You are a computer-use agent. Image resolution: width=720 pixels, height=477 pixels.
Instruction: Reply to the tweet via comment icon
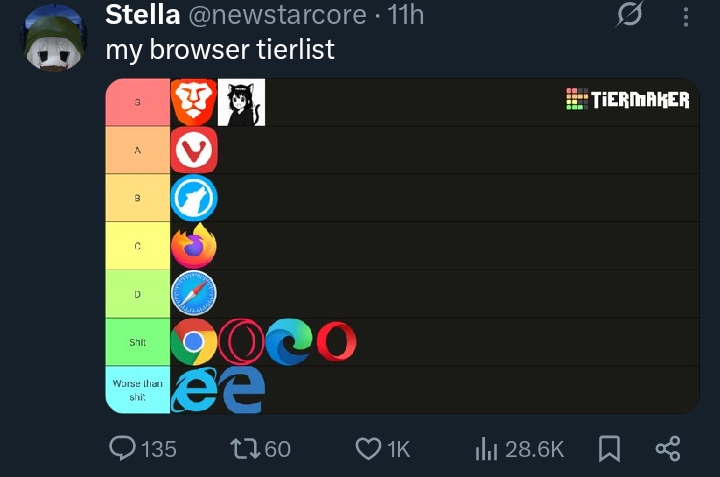[123, 449]
